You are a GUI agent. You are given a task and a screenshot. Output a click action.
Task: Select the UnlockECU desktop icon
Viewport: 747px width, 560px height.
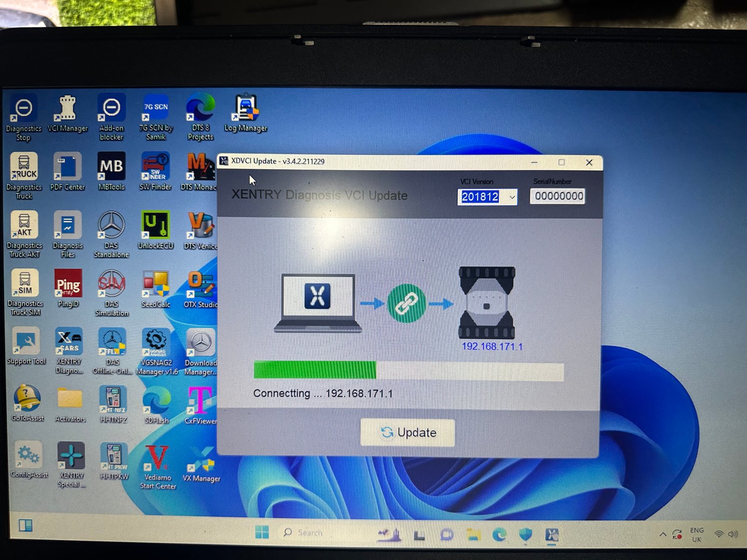pos(156,230)
